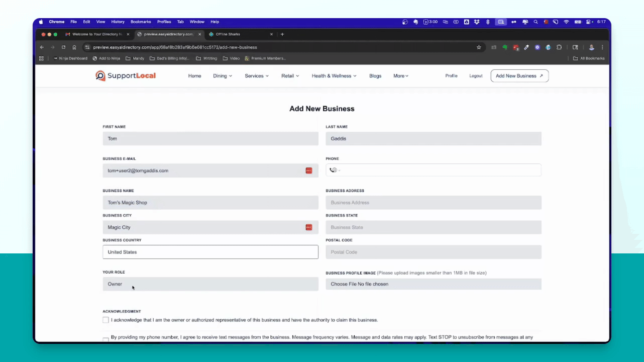This screenshot has height=362, width=644.
Task: Open the Chrome extensions puzzle icon
Action: tap(559, 47)
